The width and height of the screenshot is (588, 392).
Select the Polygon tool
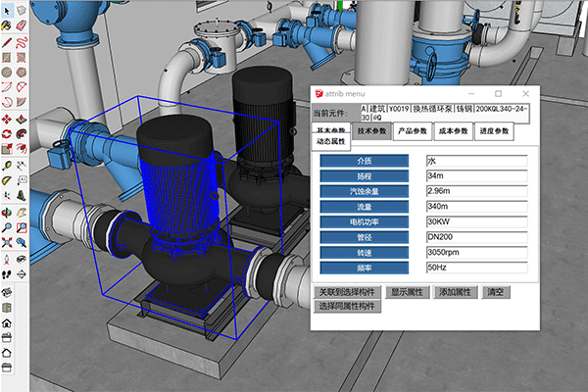click(22, 72)
